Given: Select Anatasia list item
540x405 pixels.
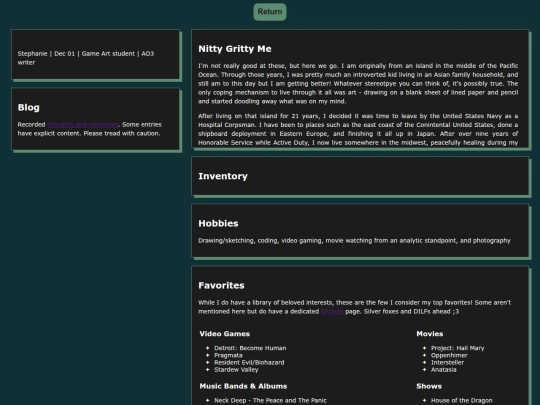Looking at the screenshot, I should pyautogui.click(x=444, y=370).
